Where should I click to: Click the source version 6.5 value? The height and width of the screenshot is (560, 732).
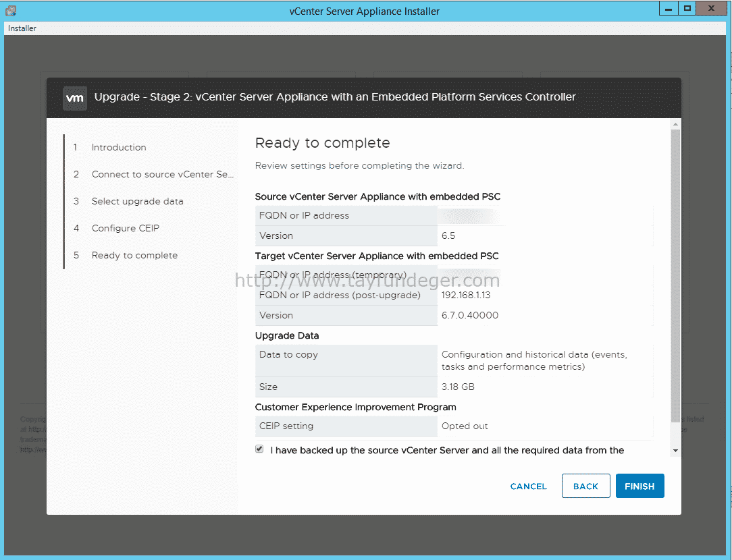[x=448, y=235]
